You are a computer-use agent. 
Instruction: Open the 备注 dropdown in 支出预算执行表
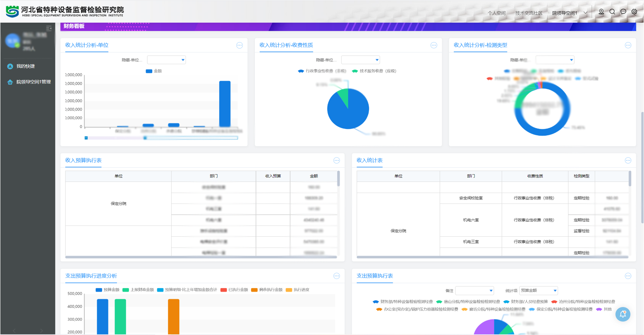click(x=475, y=291)
